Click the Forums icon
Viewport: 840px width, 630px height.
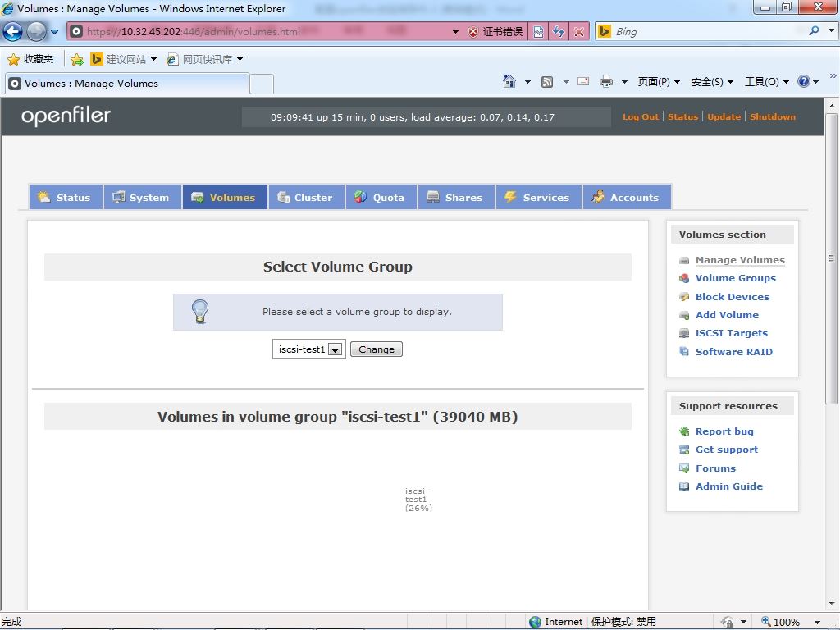click(x=684, y=468)
